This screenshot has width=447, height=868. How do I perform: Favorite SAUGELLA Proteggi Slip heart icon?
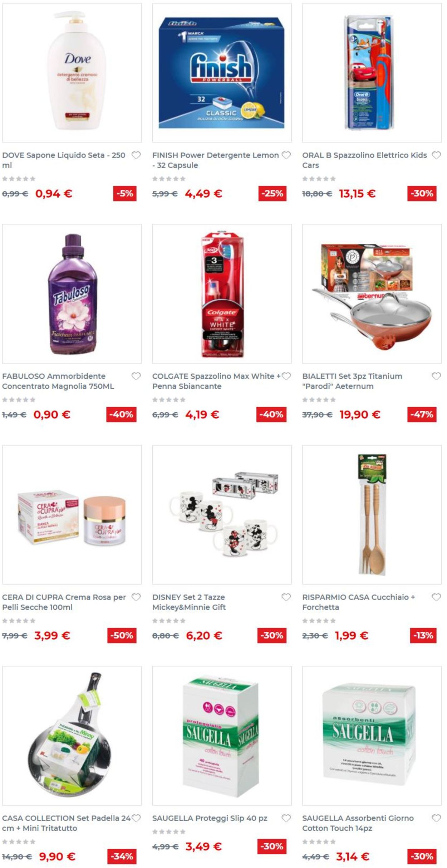pos(286,818)
